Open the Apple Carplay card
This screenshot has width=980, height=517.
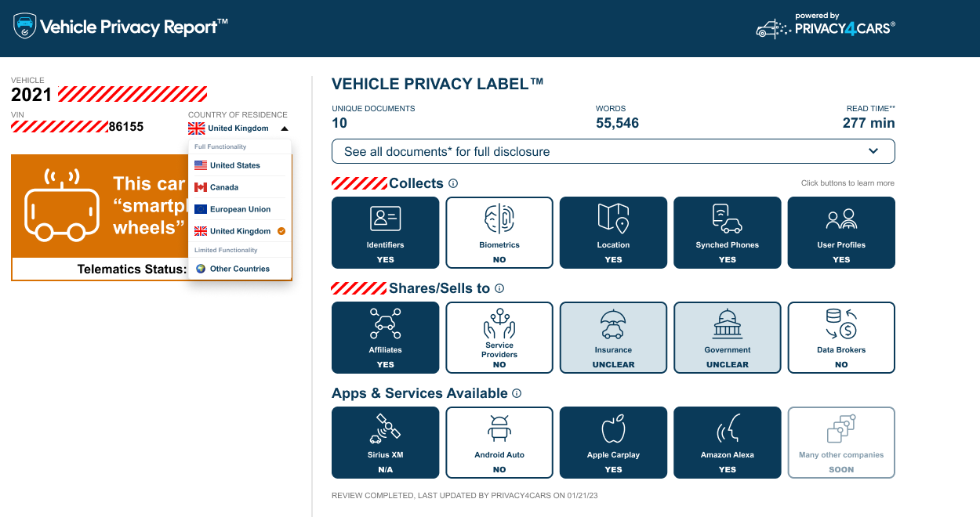(613, 443)
